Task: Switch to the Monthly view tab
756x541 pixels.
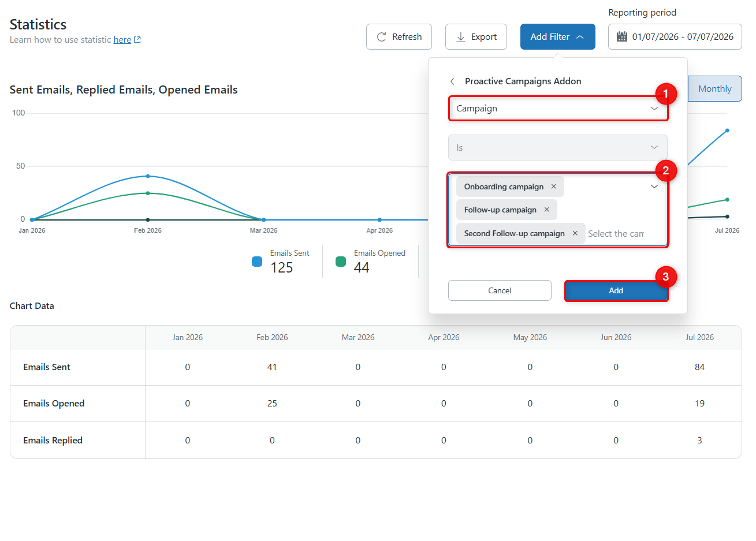Action: [714, 89]
